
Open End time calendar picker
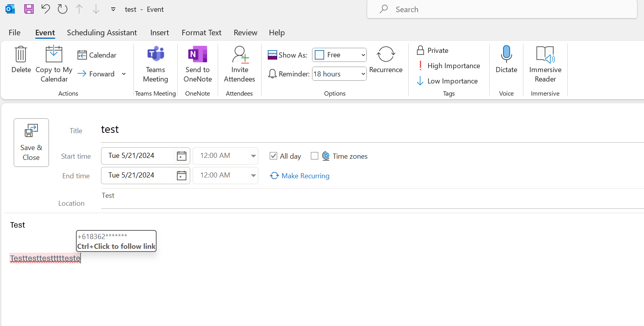pyautogui.click(x=182, y=176)
